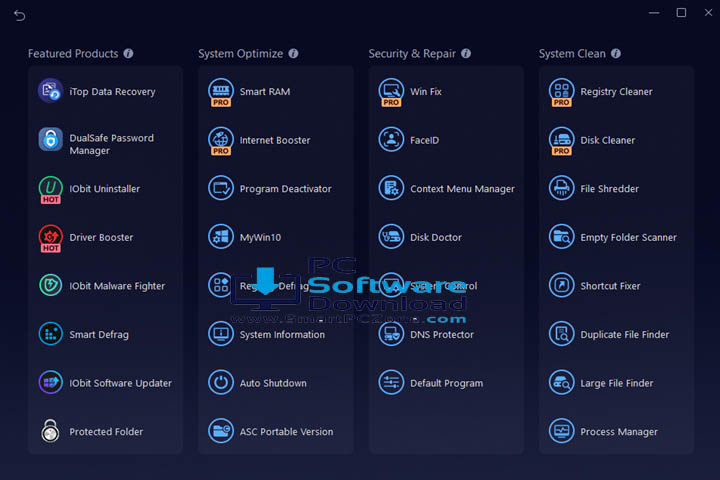This screenshot has width=720, height=480.
Task: Click the 'Process Manager' label
Action: (x=619, y=432)
